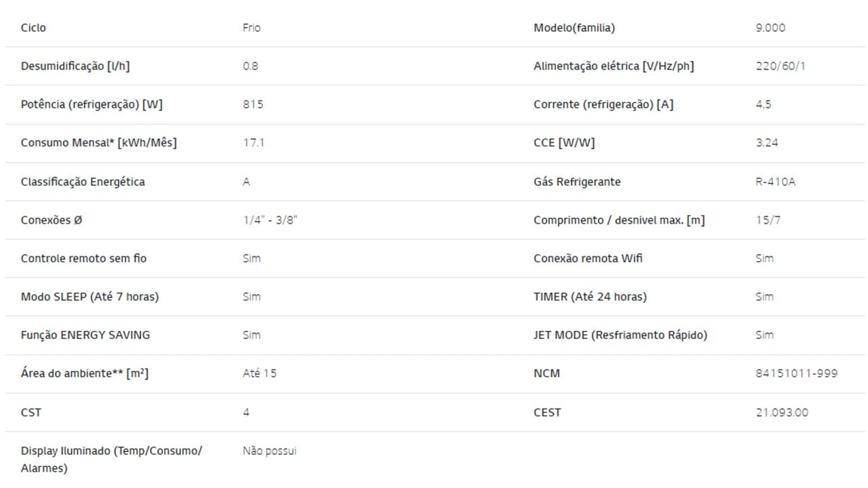Click the Conexões Ø value 1/4" - 3/8"

pos(270,220)
